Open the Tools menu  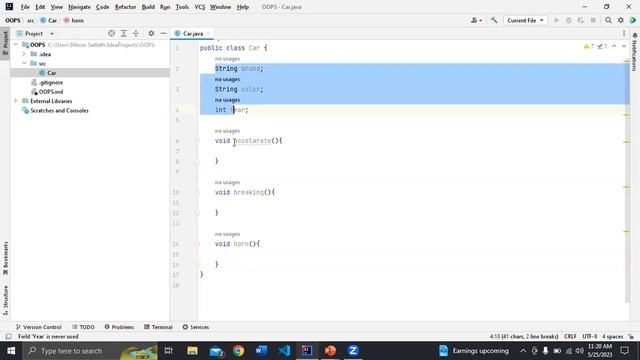182,7
